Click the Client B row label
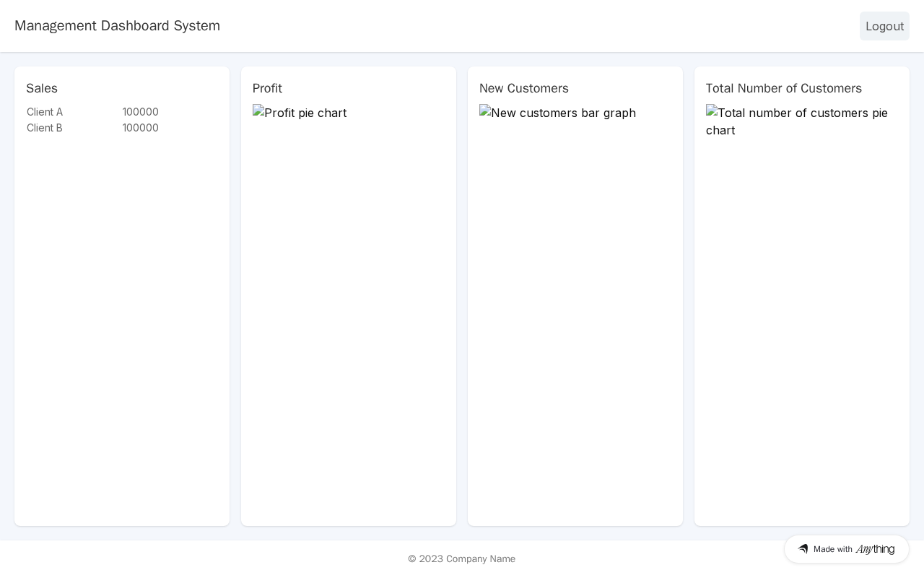This screenshot has height=578, width=924. coord(45,128)
